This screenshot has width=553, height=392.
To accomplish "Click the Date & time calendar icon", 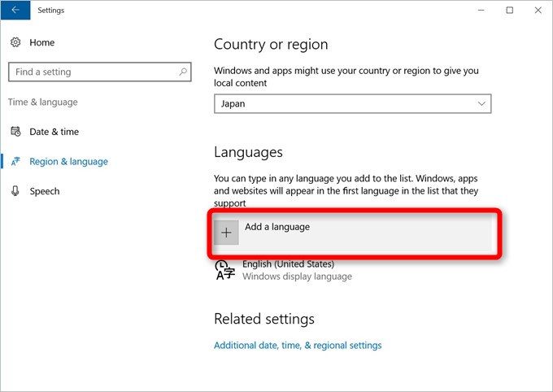I will point(15,132).
